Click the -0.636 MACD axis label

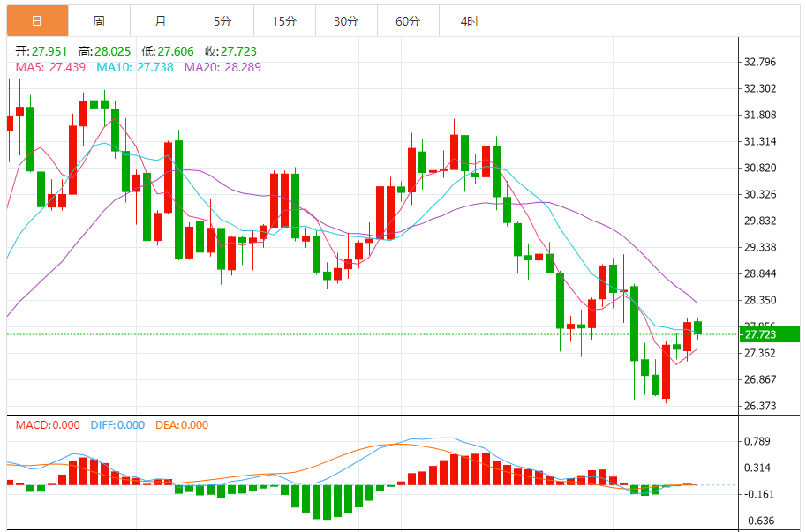tap(758, 521)
